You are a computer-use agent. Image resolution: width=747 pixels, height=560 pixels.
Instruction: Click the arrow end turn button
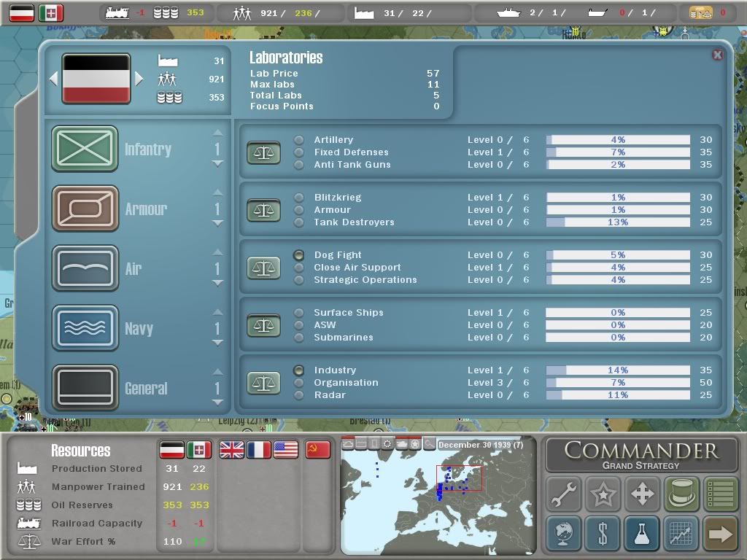pos(720,533)
